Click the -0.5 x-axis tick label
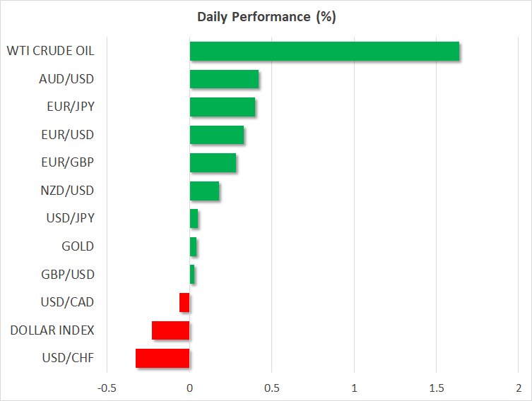 click(107, 388)
